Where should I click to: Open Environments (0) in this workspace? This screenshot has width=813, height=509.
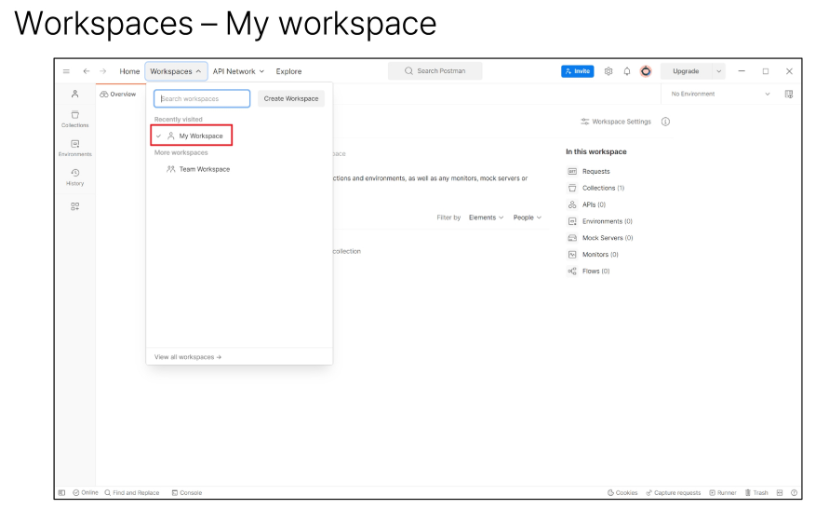[x=600, y=221]
